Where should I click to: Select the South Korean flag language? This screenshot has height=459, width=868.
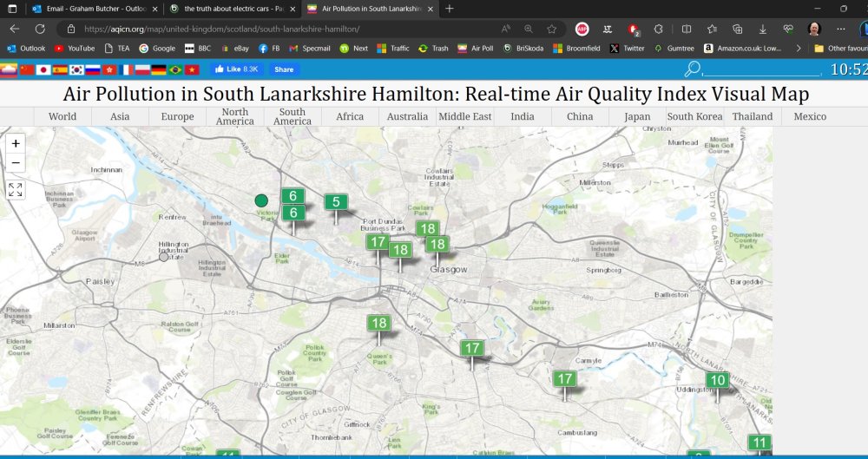pos(76,69)
